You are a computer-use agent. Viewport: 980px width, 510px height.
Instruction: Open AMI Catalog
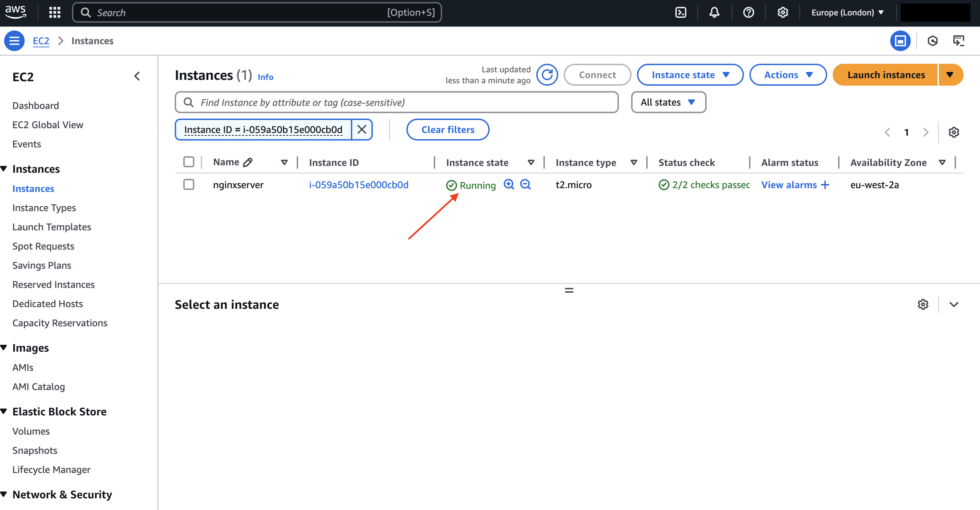click(x=39, y=386)
